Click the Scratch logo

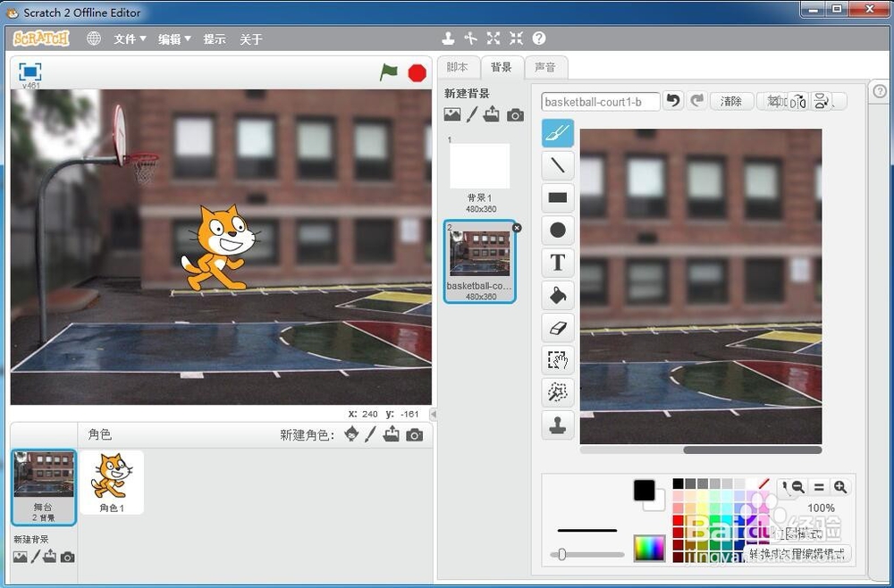41,38
